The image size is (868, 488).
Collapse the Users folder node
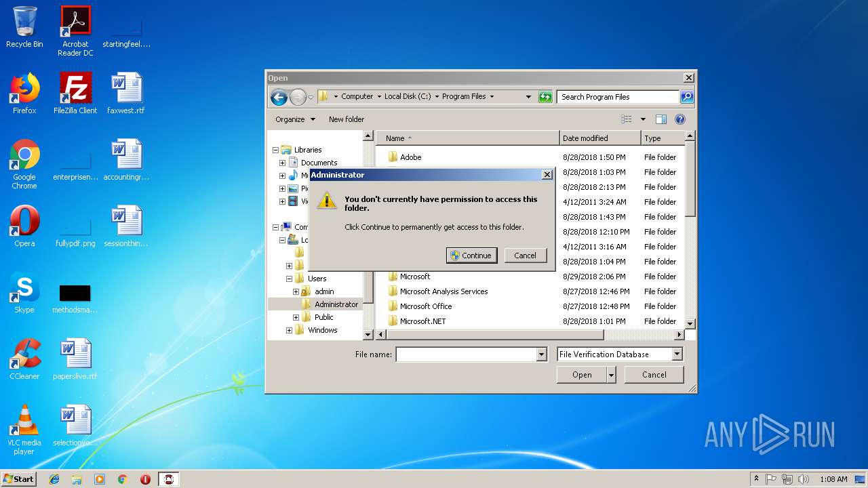click(290, 279)
